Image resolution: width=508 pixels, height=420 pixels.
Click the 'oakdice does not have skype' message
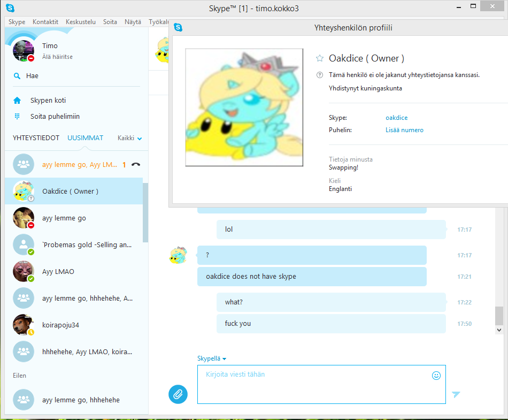click(312, 277)
